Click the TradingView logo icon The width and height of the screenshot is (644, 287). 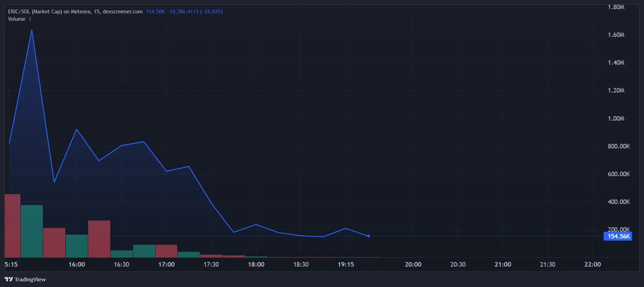[9, 279]
